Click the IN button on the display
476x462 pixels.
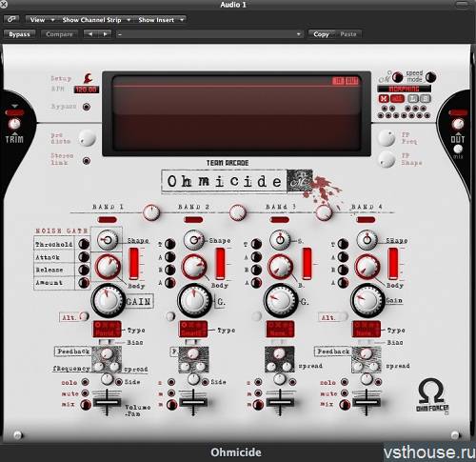[338, 81]
